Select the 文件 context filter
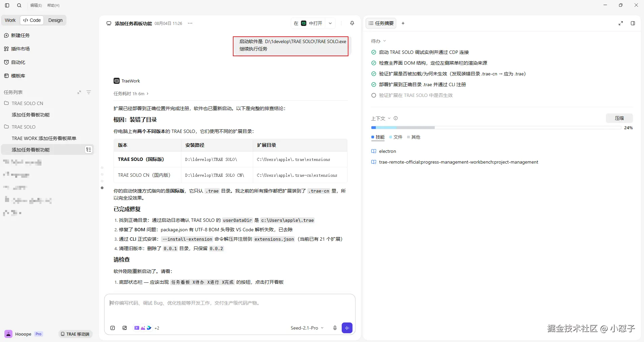This screenshot has height=342, width=644. pos(396,137)
